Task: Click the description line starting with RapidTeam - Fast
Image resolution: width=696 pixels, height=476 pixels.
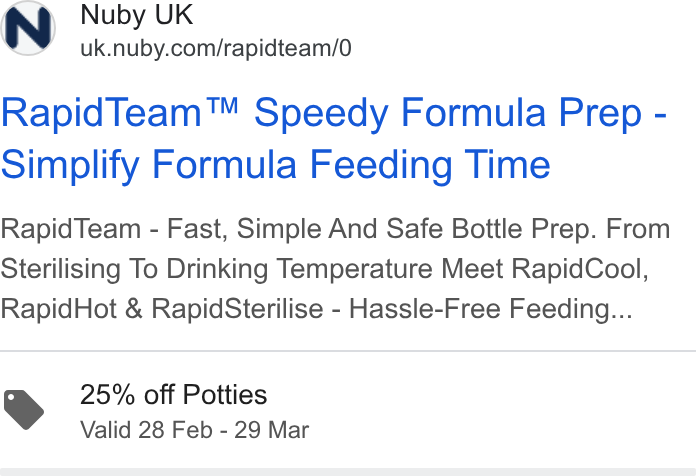Action: [336, 230]
